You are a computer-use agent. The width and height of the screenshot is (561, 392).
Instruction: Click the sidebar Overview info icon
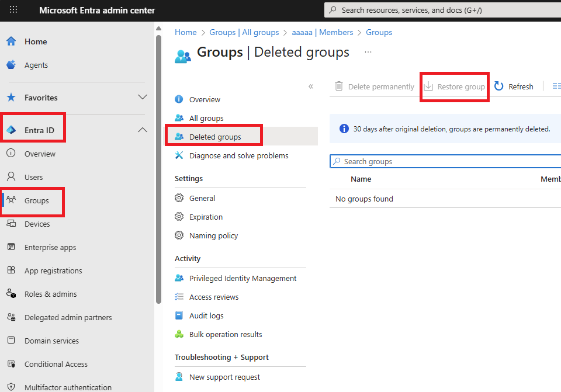point(11,154)
